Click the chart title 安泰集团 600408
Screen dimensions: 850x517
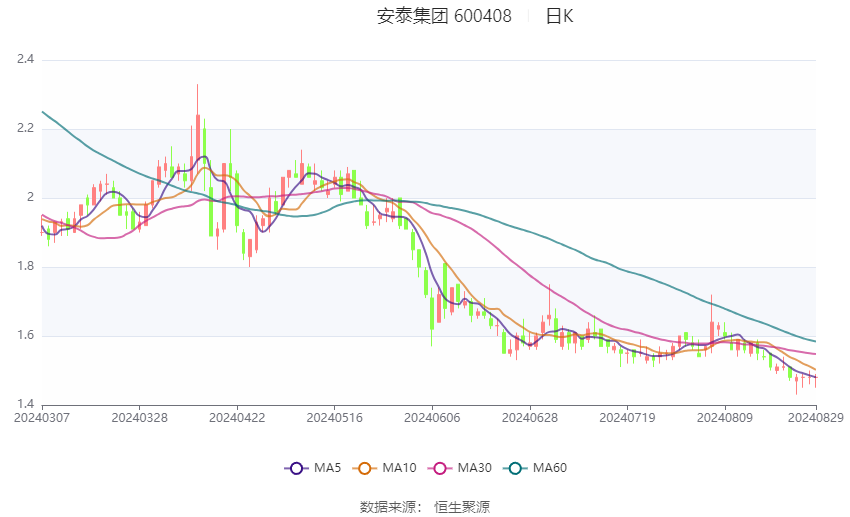click(x=444, y=16)
